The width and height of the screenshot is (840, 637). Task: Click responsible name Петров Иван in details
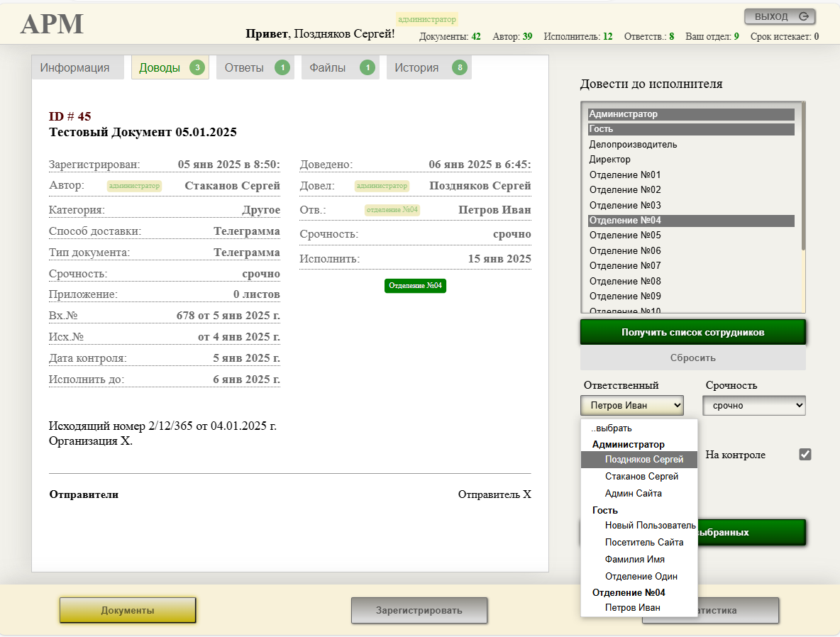pos(494,210)
